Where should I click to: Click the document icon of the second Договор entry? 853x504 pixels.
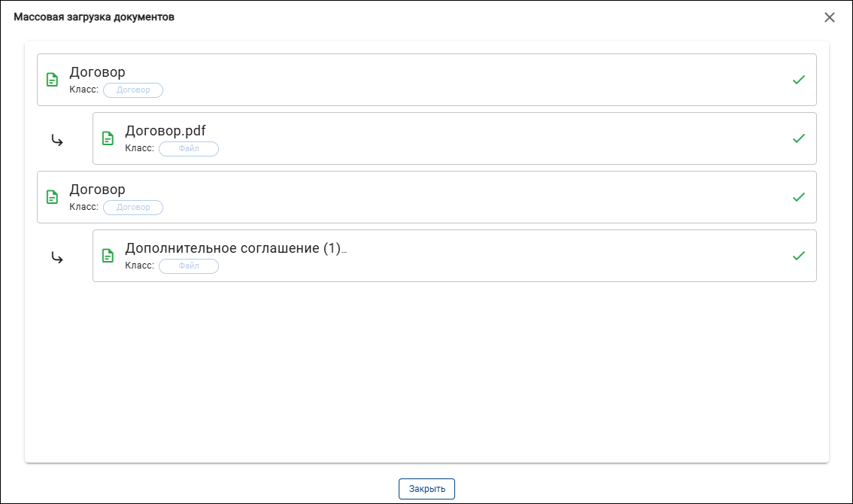tap(52, 197)
